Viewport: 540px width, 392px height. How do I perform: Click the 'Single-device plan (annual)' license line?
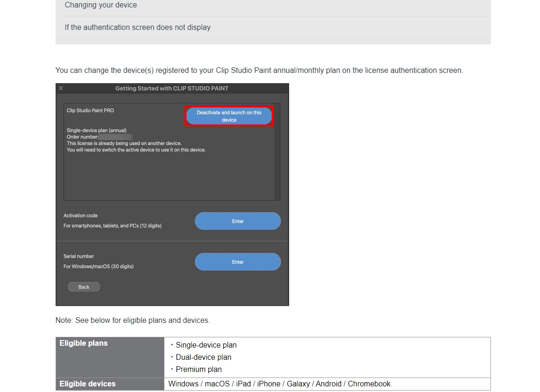coord(97,130)
